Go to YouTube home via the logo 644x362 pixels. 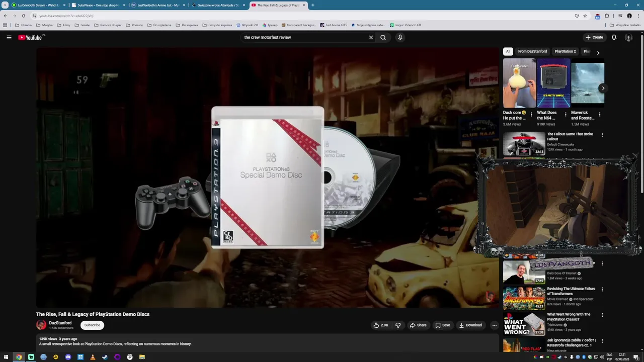coord(31,37)
